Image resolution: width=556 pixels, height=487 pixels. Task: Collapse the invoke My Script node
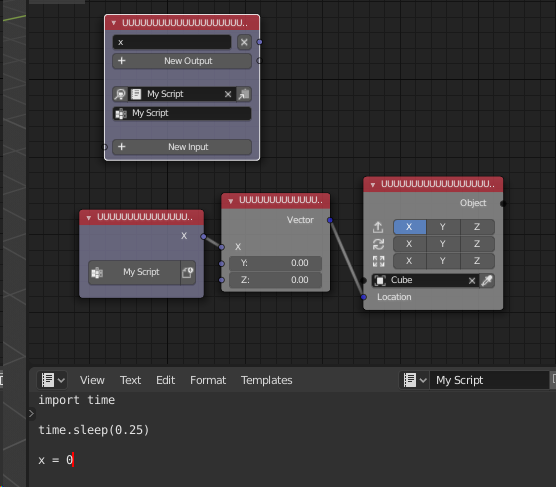pos(89,217)
